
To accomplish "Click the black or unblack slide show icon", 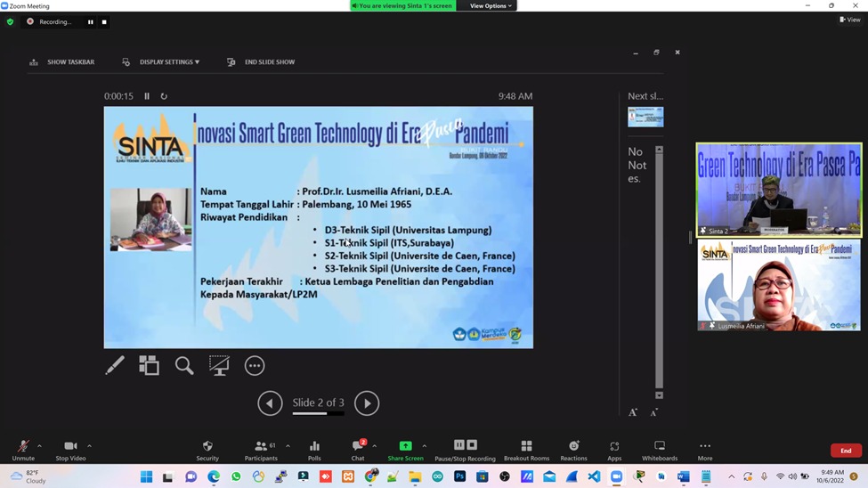I will click(x=219, y=366).
